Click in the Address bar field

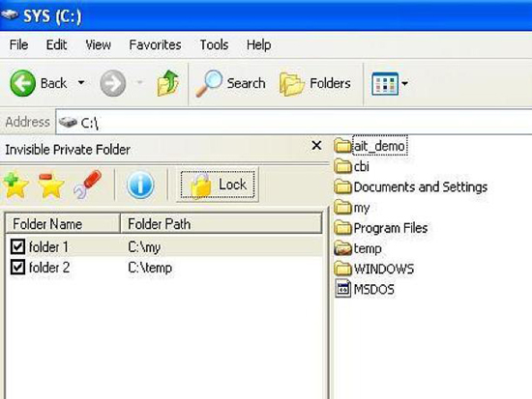[x=294, y=123]
